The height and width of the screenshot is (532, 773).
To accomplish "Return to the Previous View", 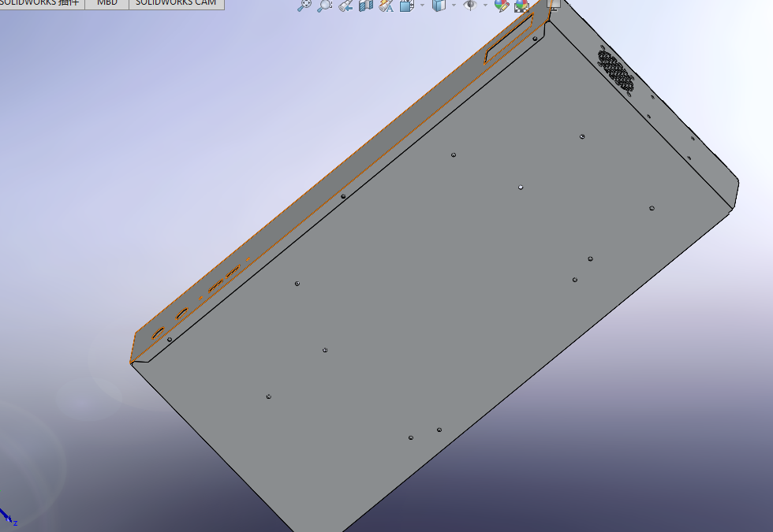I will pyautogui.click(x=345, y=6).
